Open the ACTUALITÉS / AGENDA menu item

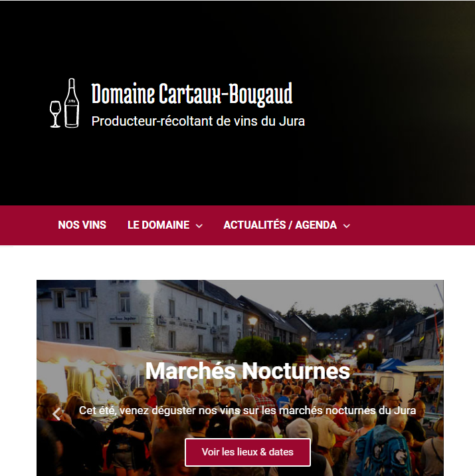click(280, 225)
